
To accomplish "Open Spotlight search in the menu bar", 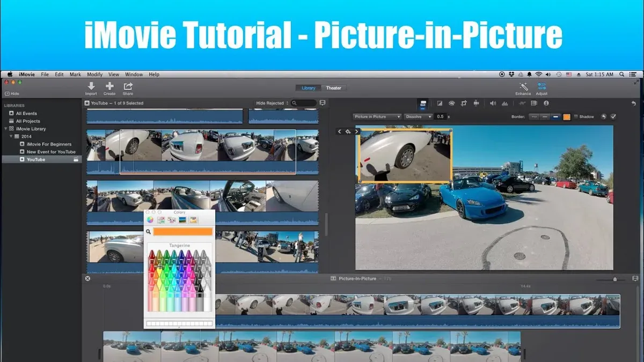I will click(621, 75).
